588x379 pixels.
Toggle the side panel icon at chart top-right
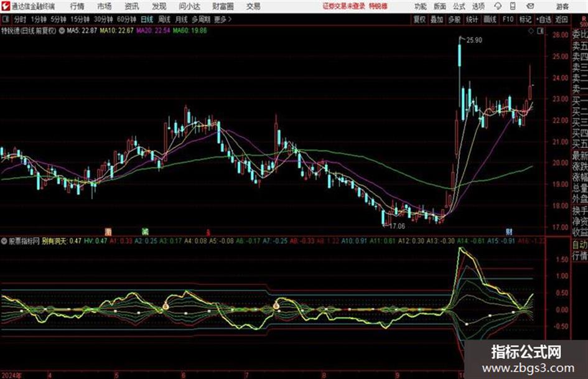tap(540, 32)
